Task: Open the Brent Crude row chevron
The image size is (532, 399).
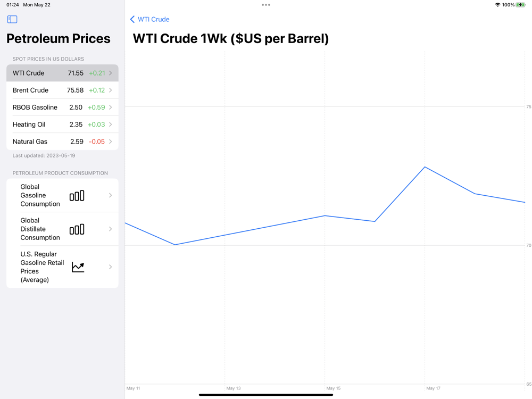Action: 111,90
